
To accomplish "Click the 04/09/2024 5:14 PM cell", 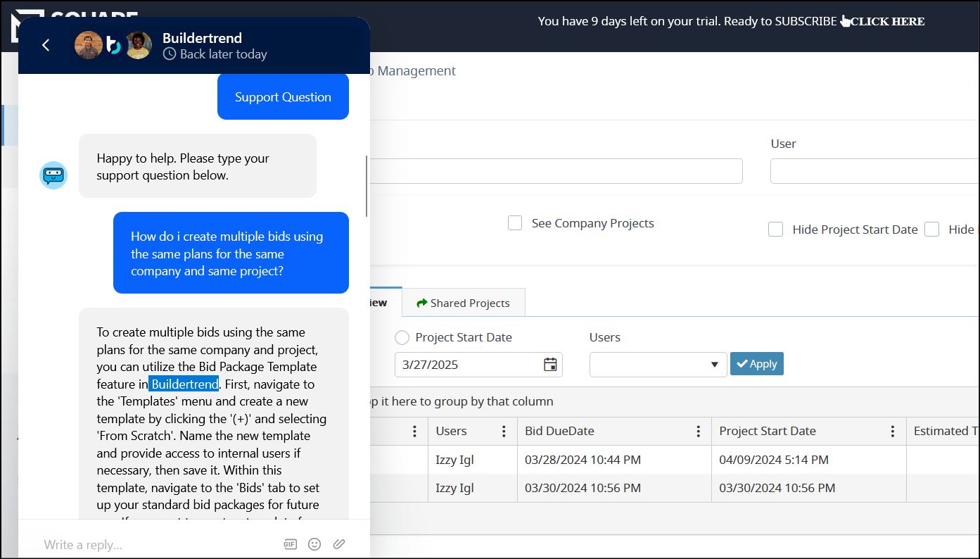I will point(808,460).
